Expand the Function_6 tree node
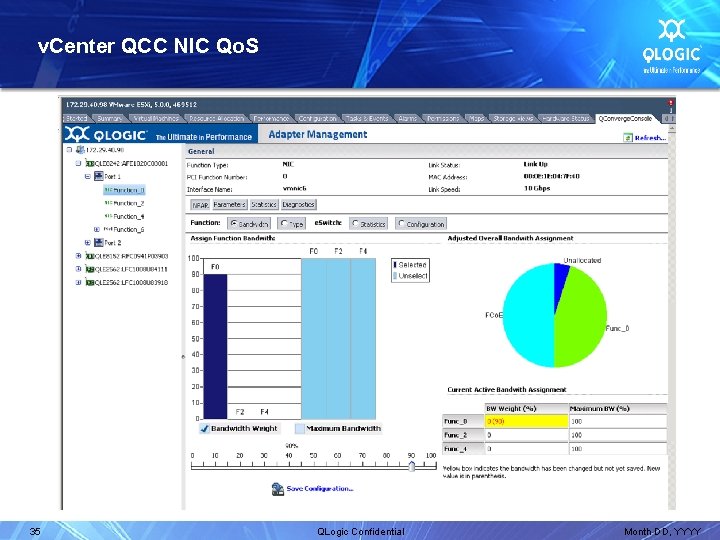This screenshot has height=540, width=720. click(96, 229)
